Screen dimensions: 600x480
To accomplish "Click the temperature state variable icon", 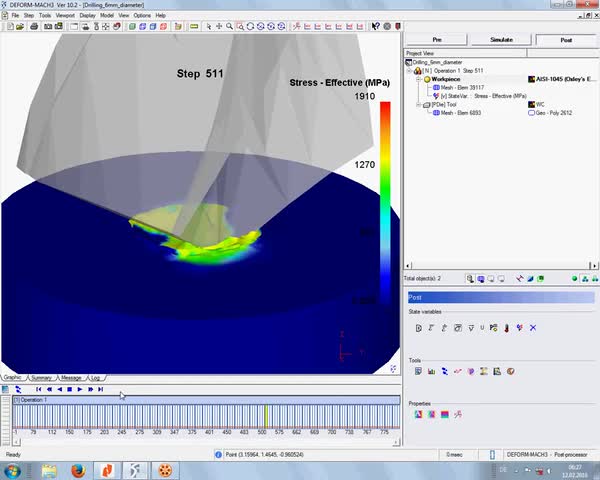I will pos(507,328).
